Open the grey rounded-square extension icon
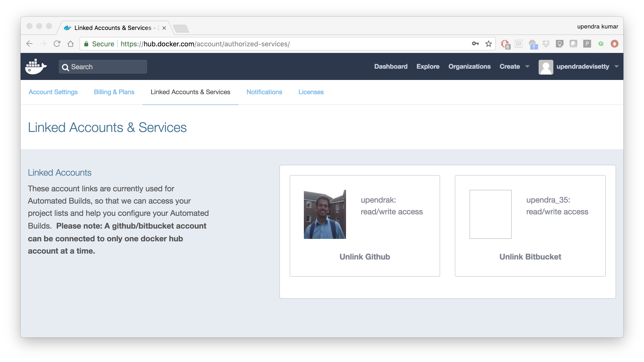Screen dimensions: 644x362 [x=573, y=44]
